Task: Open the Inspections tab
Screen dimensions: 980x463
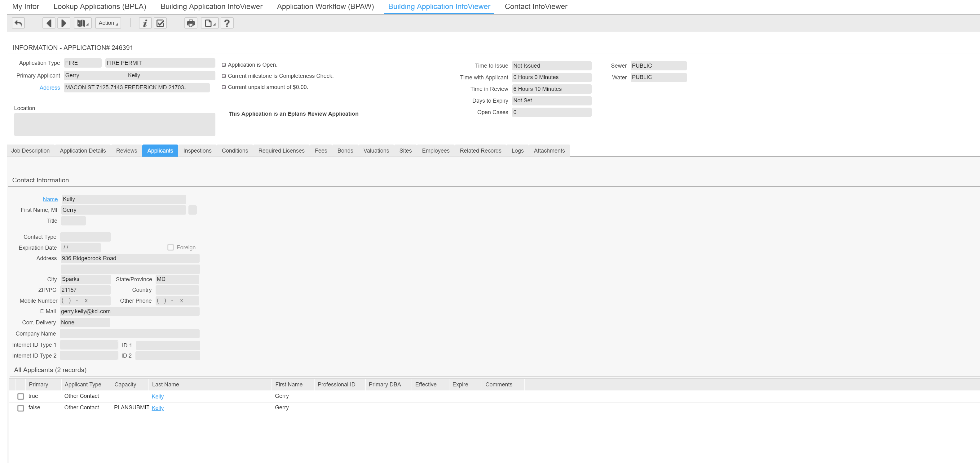Action: pos(197,151)
